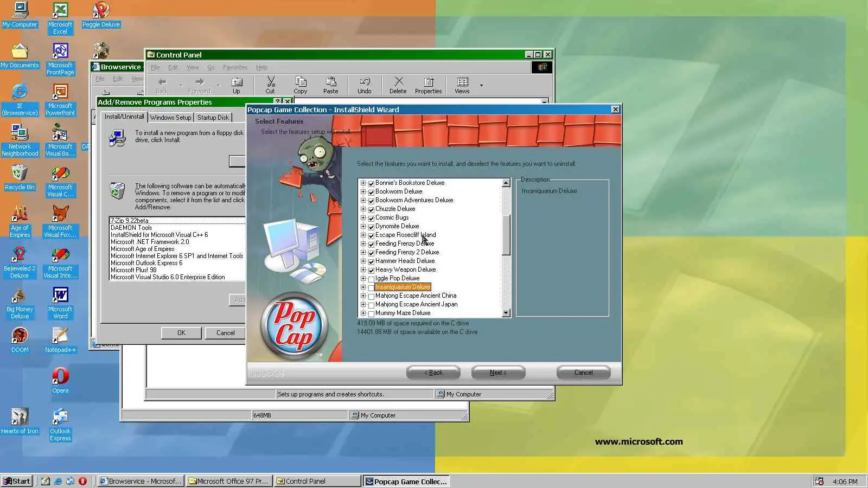Select the IE (Browservice) desktop icon
This screenshot has width=868, height=488.
(20, 99)
